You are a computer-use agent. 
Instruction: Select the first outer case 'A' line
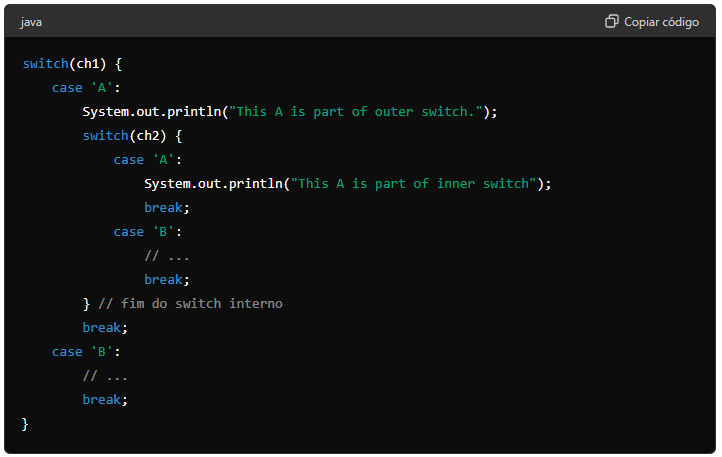pos(86,88)
